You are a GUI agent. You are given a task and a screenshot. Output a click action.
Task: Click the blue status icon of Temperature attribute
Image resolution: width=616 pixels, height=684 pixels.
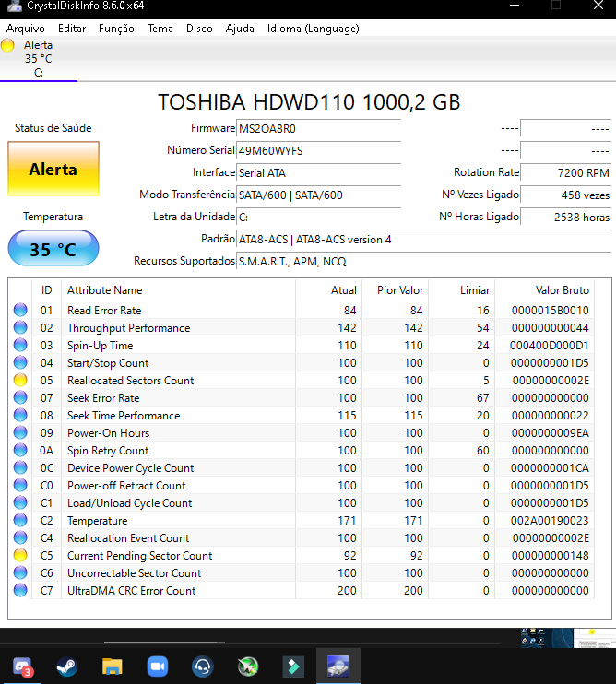[x=20, y=520]
